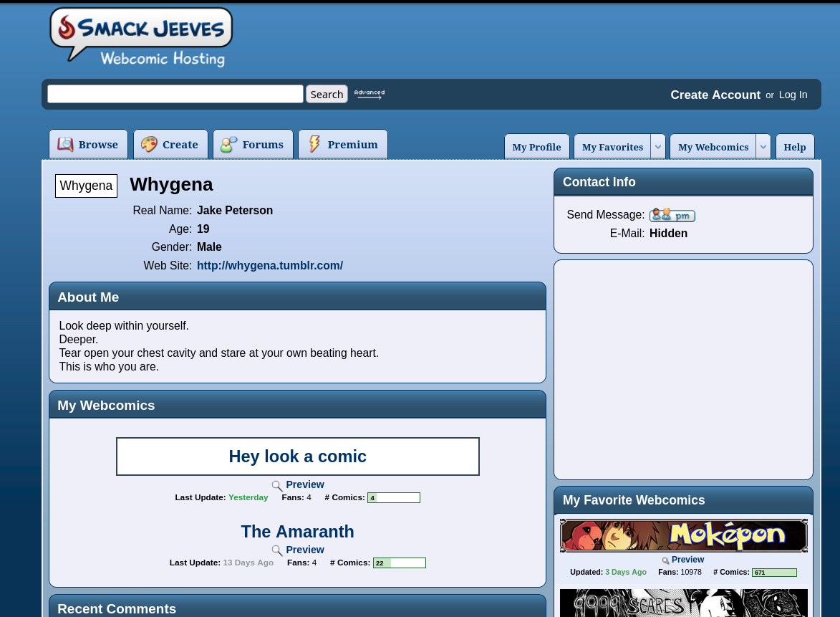
Task: Click 'My Favorite Webcomics' panel header
Action: [684, 500]
